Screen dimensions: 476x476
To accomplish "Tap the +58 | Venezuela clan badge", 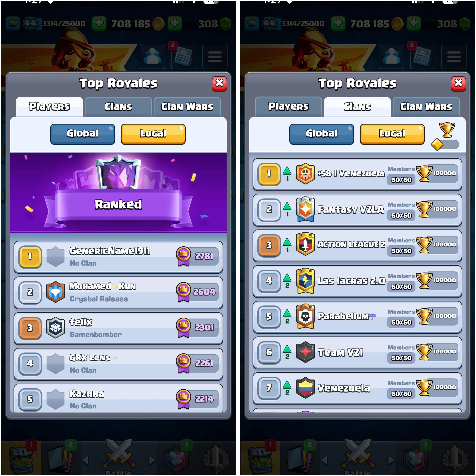I will click(305, 173).
